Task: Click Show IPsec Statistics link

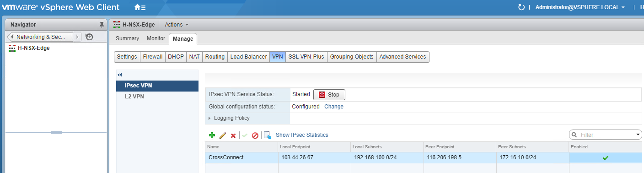Action: [302, 135]
